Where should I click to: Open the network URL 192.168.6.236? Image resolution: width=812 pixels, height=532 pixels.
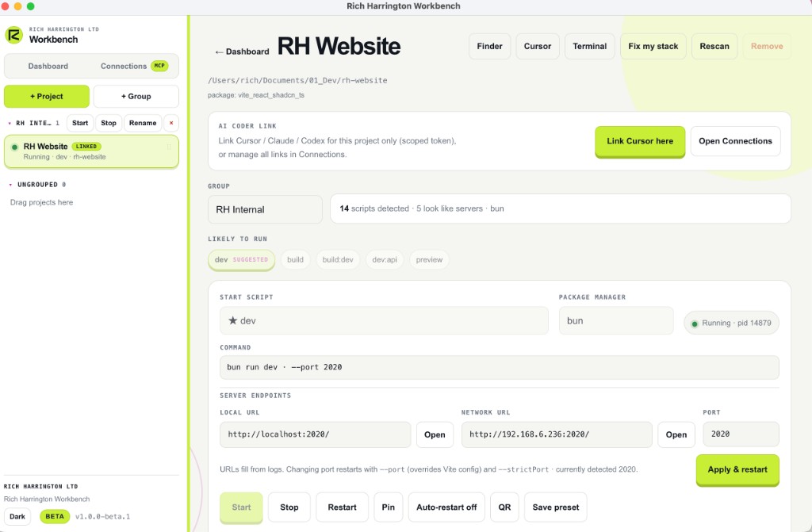pos(676,434)
